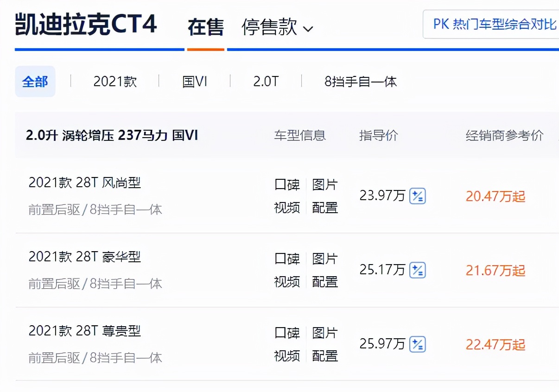Select the 全部 filter
Image resolution: width=559 pixels, height=392 pixels.
coord(35,82)
